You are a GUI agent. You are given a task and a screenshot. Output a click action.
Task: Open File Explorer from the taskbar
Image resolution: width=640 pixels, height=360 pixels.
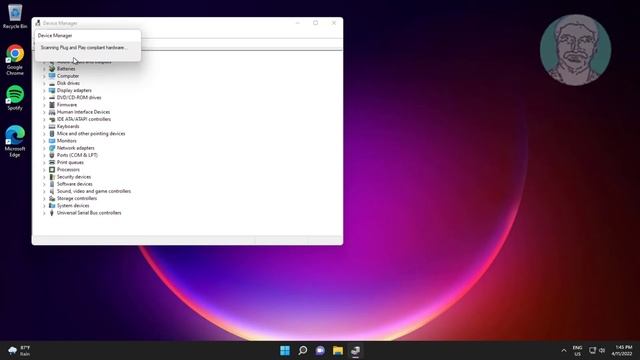(x=338, y=350)
